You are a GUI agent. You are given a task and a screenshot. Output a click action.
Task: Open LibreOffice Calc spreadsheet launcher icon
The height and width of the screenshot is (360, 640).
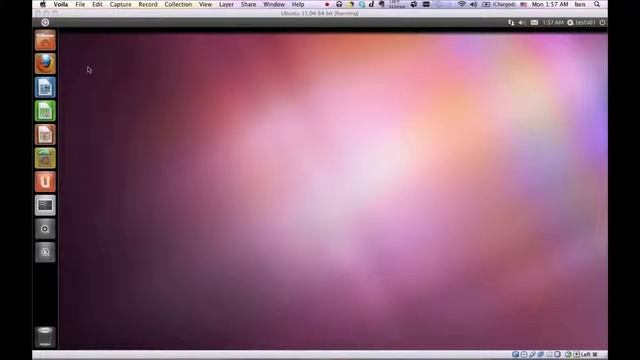pos(45,111)
